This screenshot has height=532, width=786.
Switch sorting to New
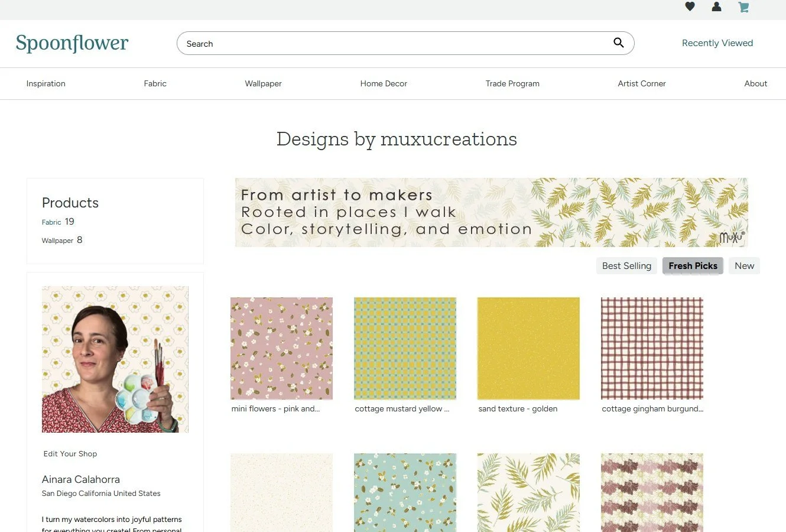[x=744, y=265]
